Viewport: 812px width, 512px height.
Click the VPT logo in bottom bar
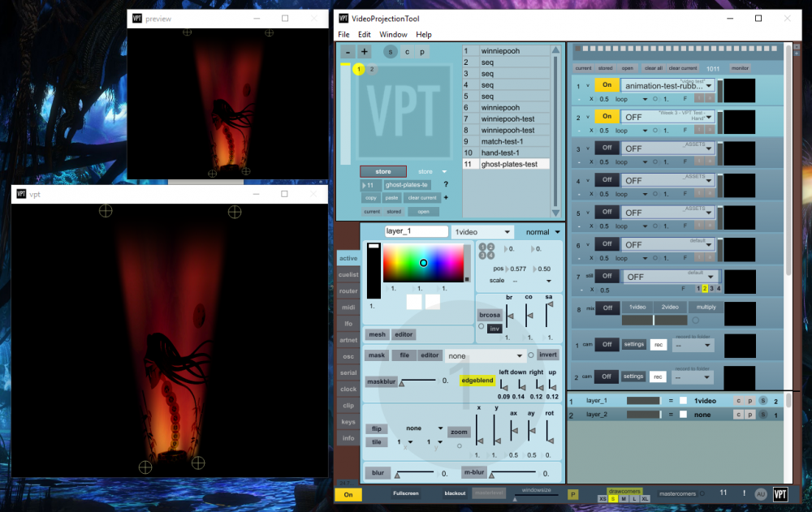[780, 493]
